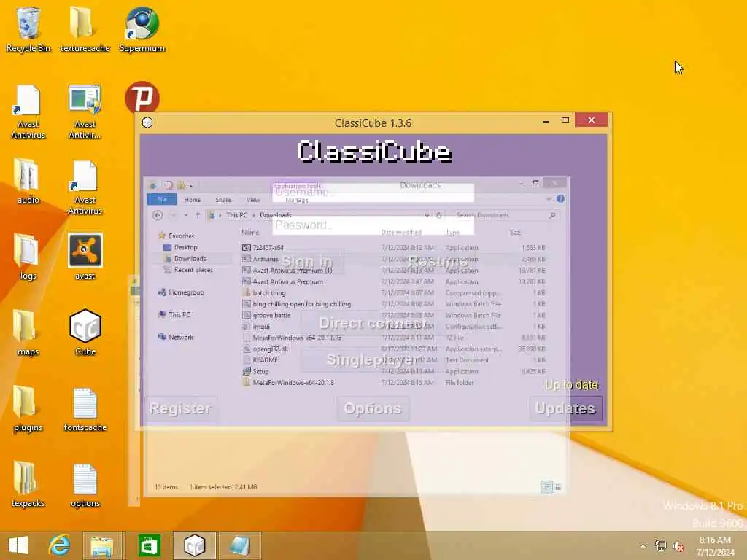Expand the ribbon in Downloads window
The image size is (747, 560).
pos(549,199)
